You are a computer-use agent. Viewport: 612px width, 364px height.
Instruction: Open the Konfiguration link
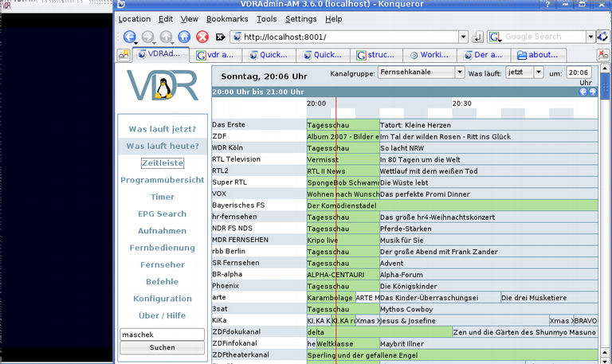163,299
